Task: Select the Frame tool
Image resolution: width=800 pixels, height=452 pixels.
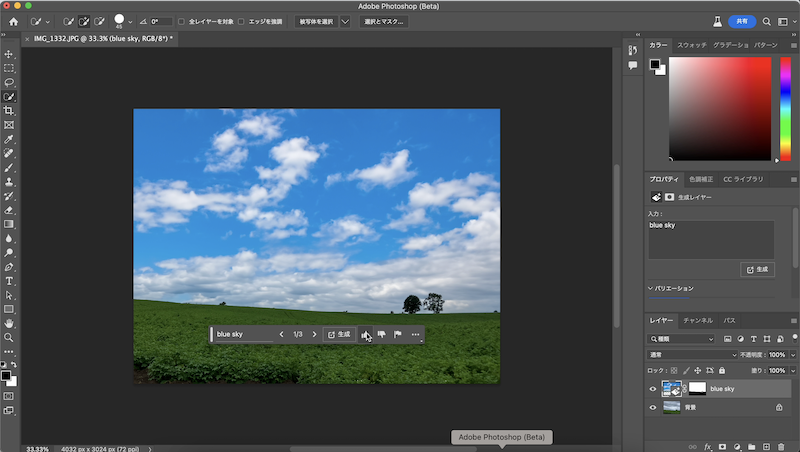Action: (x=9, y=125)
